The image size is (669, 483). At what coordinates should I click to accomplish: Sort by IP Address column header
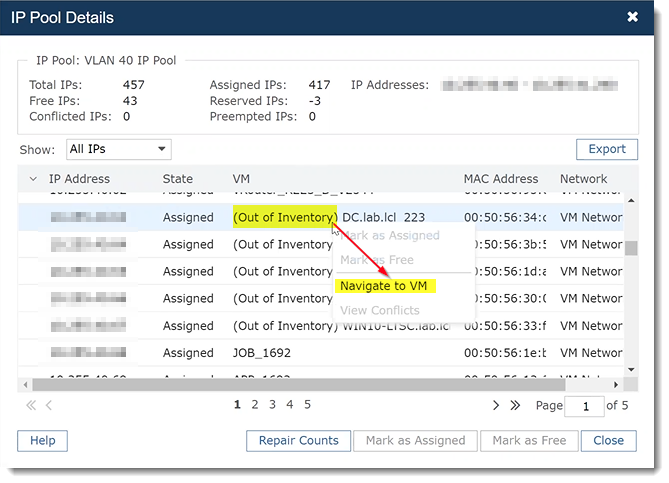[79, 179]
